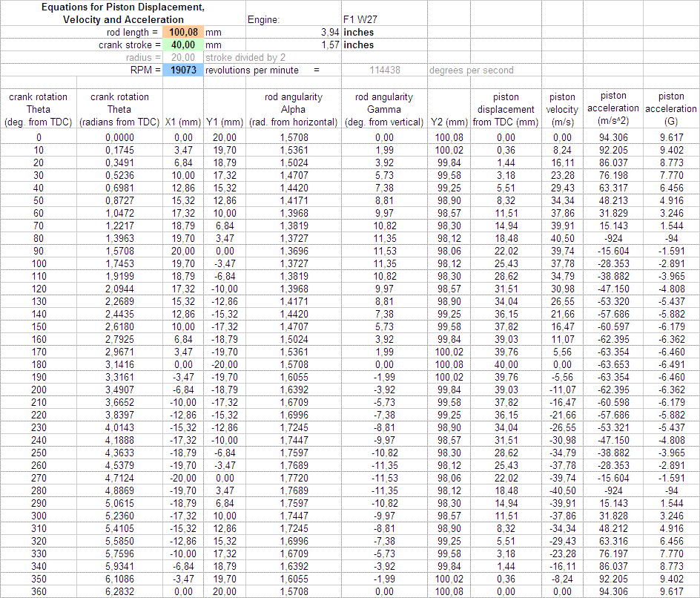Click the engine name F1 W27
The image size is (700, 598).
(360, 19)
